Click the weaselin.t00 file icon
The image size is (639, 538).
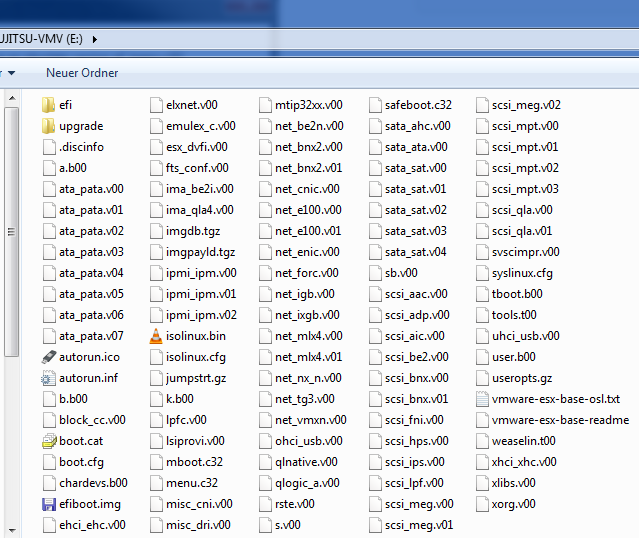[482, 441]
